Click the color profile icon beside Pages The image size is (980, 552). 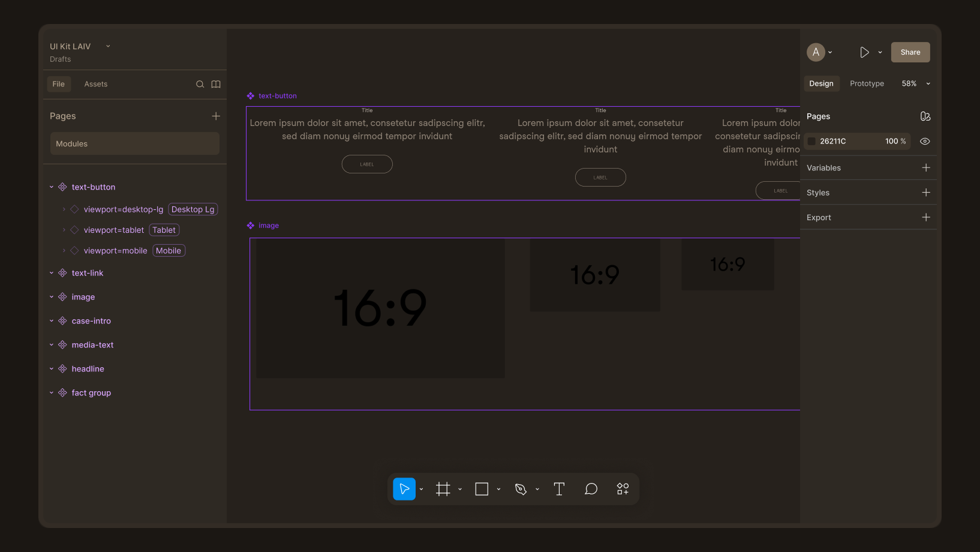pos(925,116)
